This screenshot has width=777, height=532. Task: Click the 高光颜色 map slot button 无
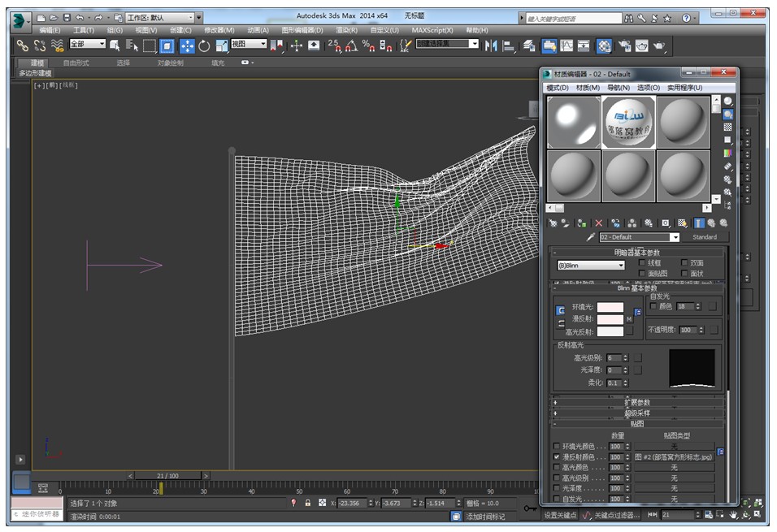pyautogui.click(x=674, y=467)
